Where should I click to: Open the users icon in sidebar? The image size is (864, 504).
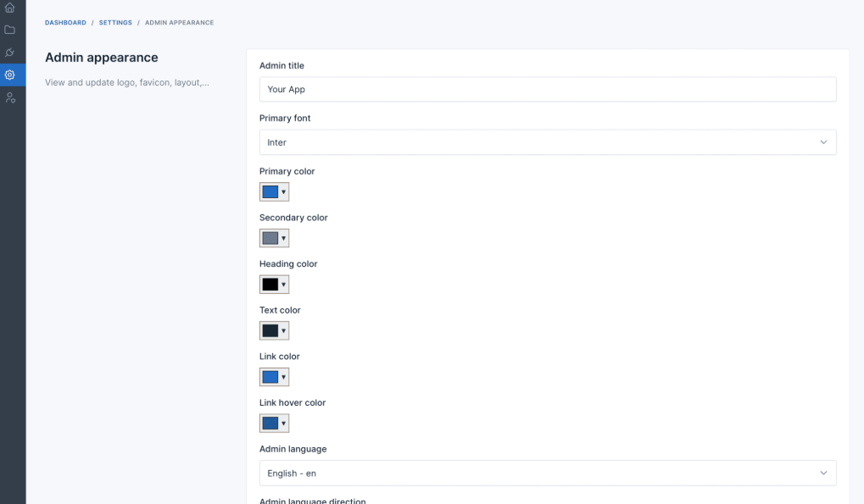coord(10,98)
